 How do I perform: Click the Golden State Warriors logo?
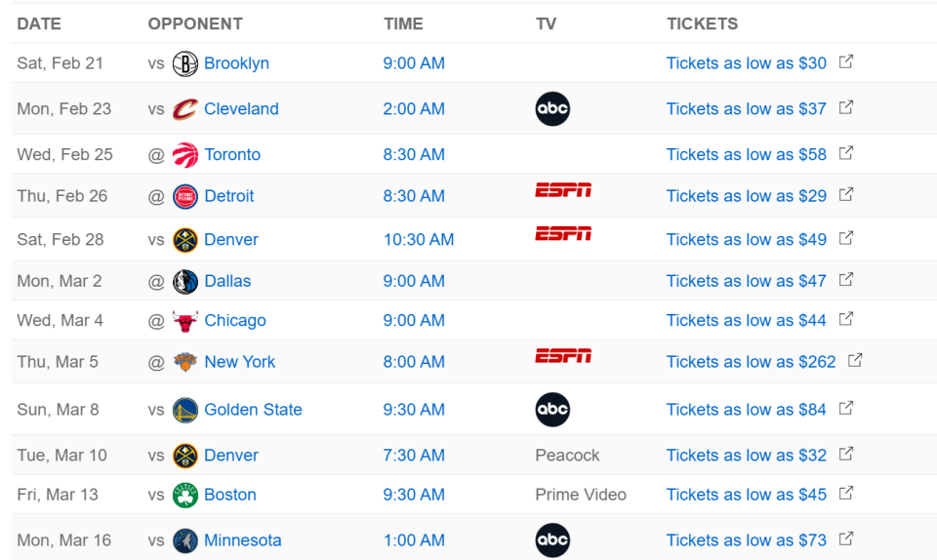click(x=184, y=410)
